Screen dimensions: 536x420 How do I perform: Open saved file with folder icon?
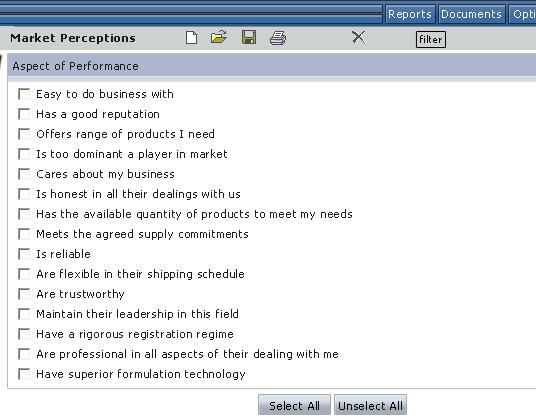pyautogui.click(x=219, y=37)
